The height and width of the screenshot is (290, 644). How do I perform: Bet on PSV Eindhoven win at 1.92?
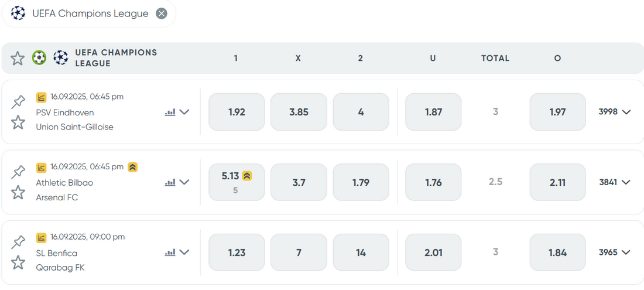click(x=237, y=112)
